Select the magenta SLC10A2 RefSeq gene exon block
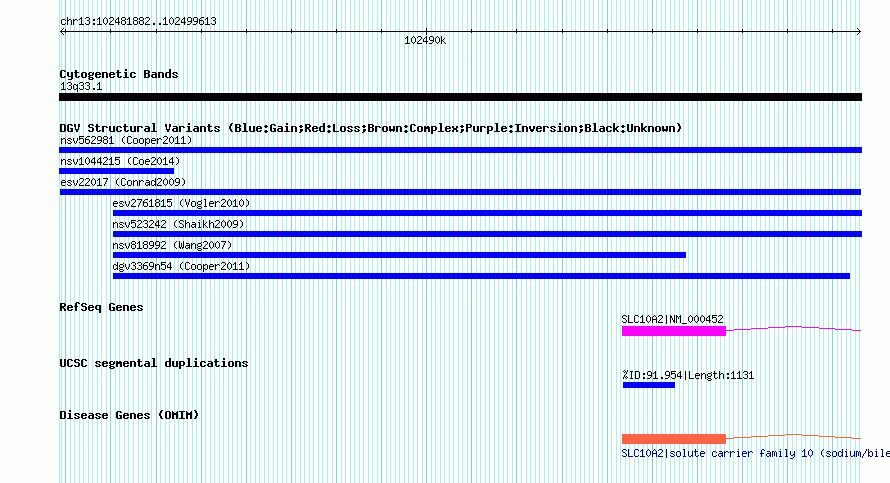This screenshot has width=890, height=483. click(x=674, y=331)
